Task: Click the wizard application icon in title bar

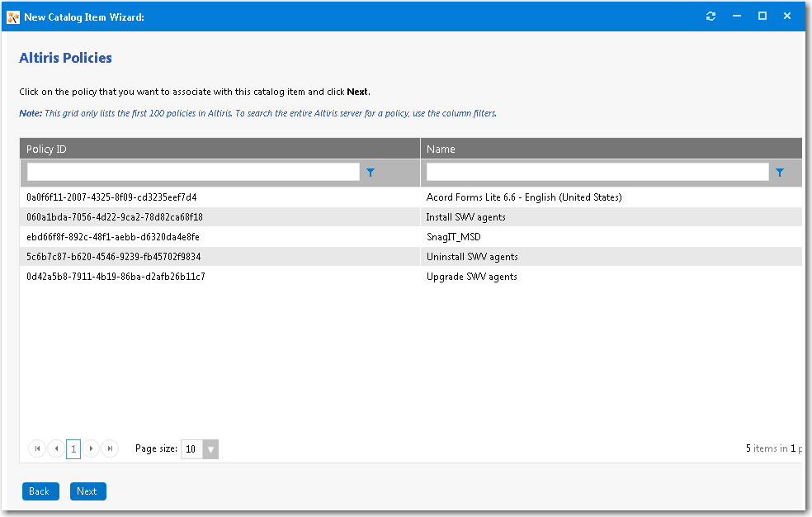Action: [x=12, y=15]
